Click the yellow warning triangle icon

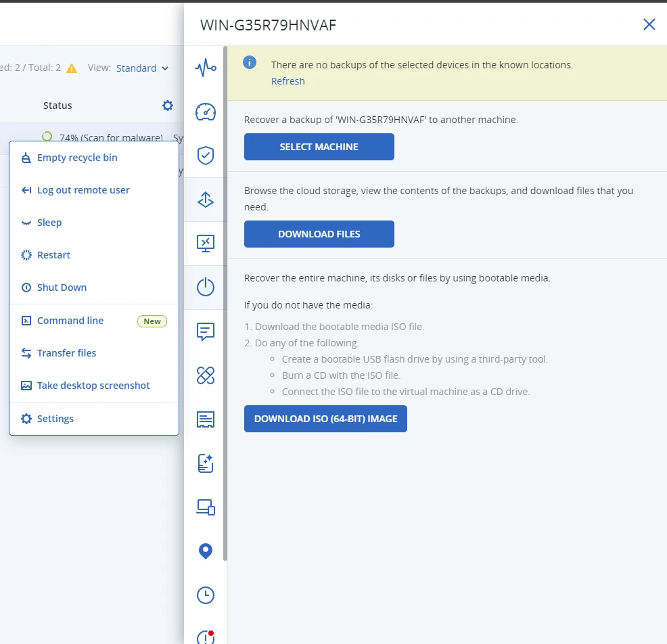click(72, 68)
